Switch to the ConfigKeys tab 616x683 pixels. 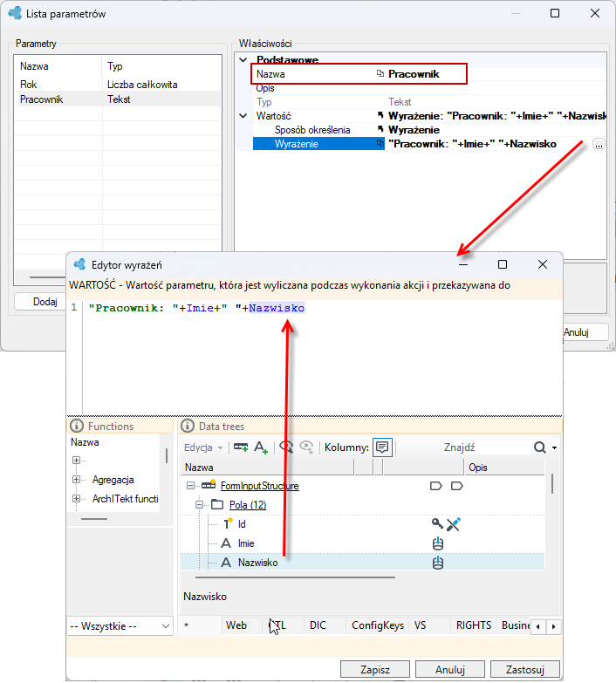pos(378,625)
